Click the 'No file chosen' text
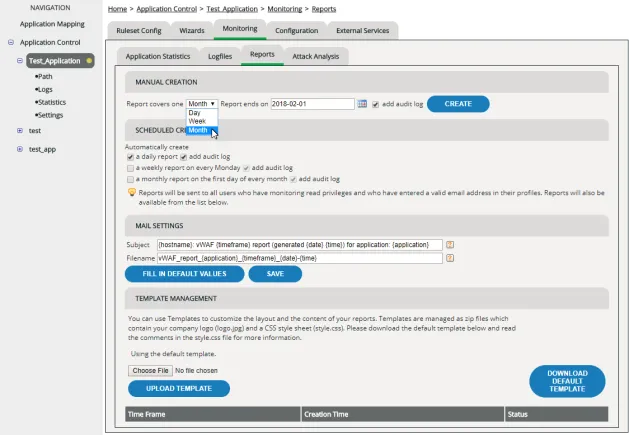Image resolution: width=629 pixels, height=435 pixels. coord(196,370)
